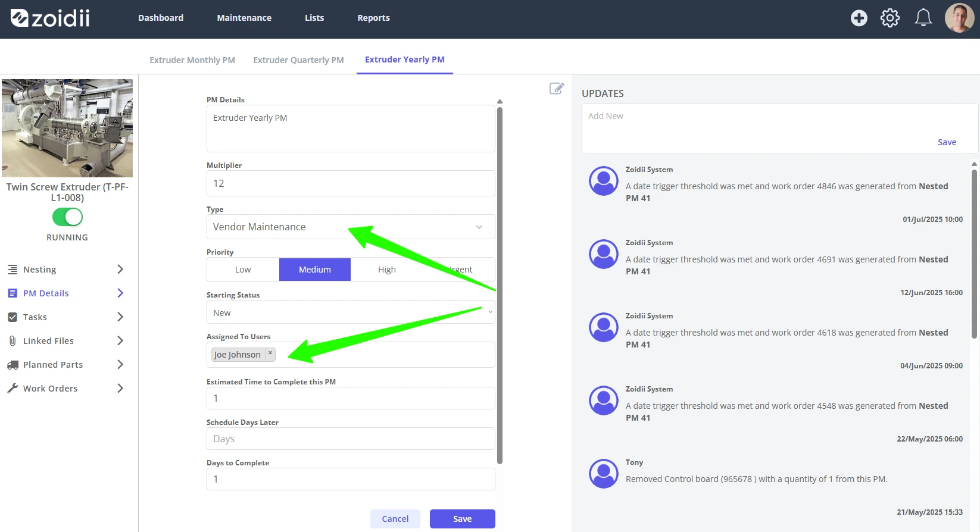Click the Work Orders wrench icon
The width and height of the screenshot is (980, 532).
pyautogui.click(x=13, y=389)
